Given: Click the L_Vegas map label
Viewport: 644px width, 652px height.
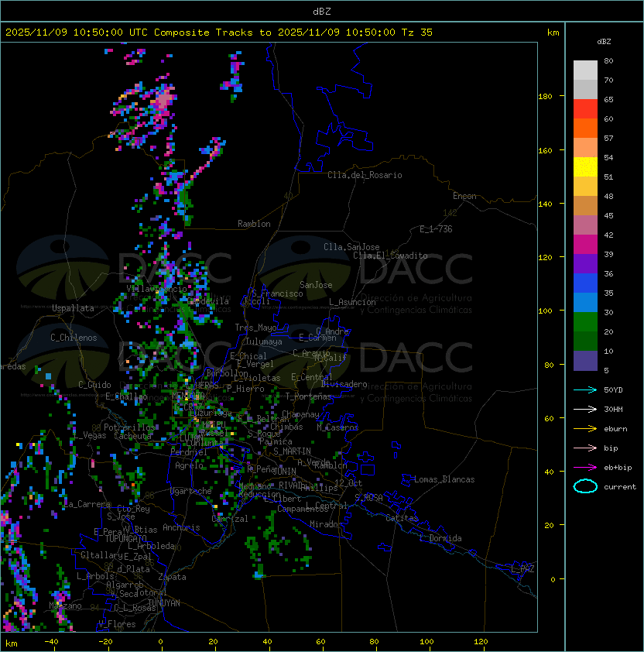Looking at the screenshot, I should point(89,435).
